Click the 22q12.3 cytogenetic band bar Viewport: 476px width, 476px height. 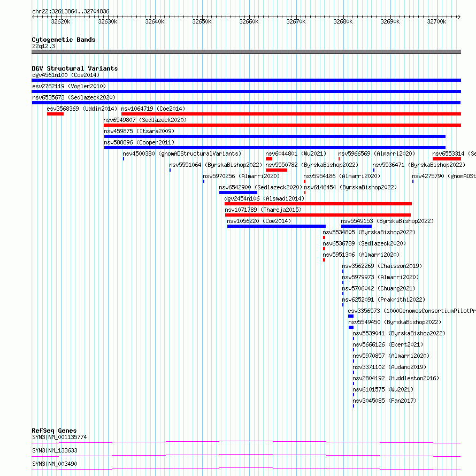click(246, 52)
